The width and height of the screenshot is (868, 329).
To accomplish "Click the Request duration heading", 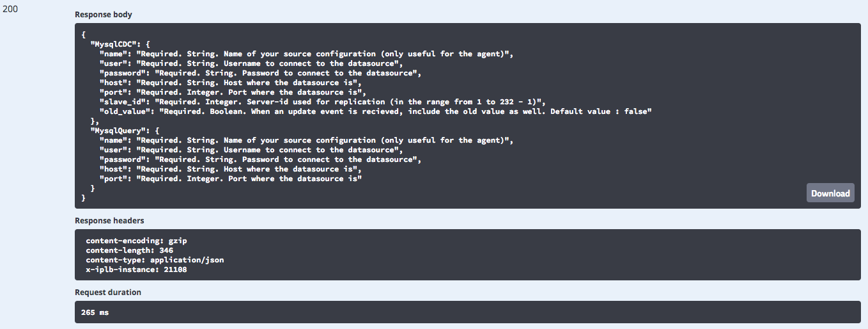I will (x=108, y=292).
